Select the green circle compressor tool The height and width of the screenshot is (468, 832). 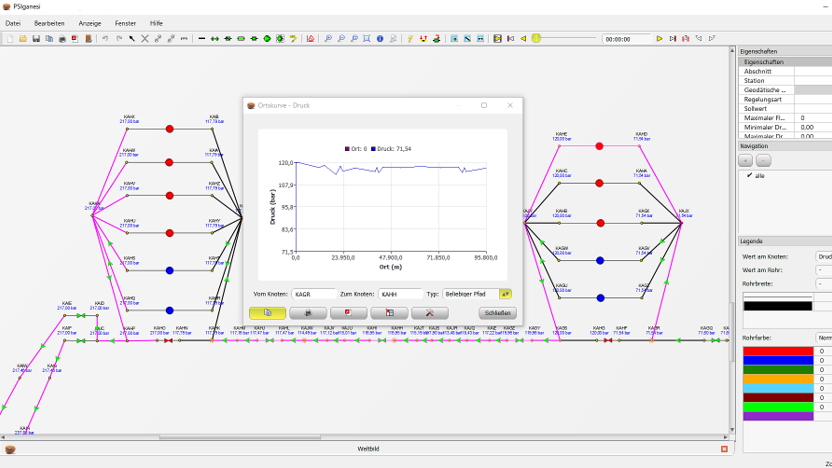[267, 39]
